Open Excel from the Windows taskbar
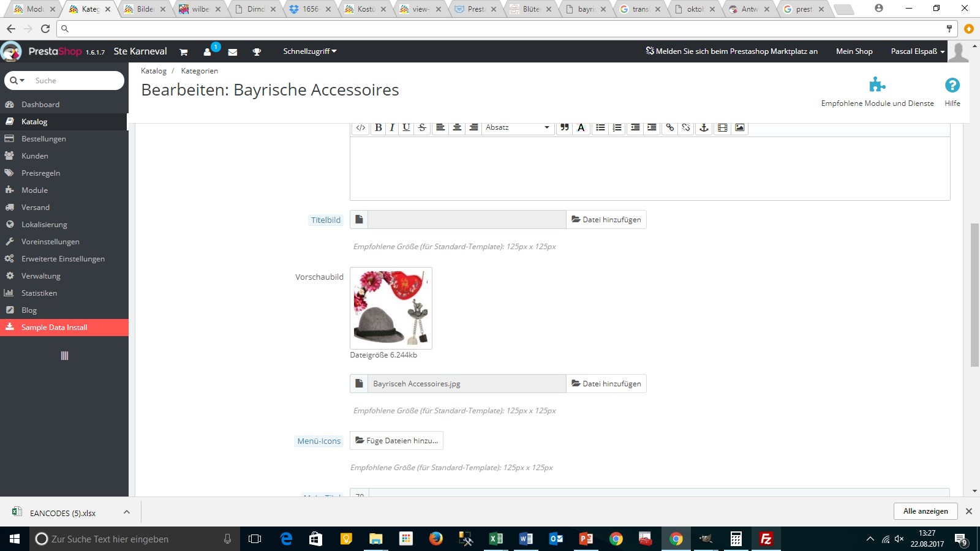Screen dimensions: 980x551 496,539
